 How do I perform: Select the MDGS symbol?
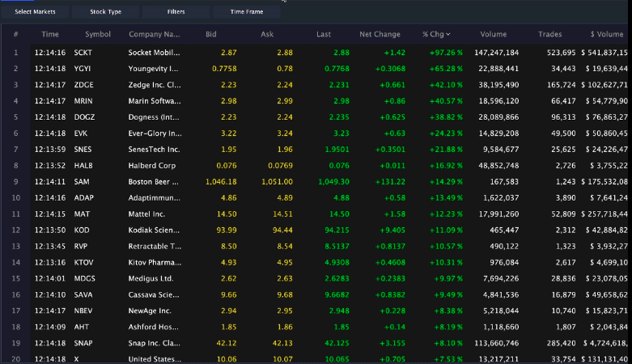pyautogui.click(x=84, y=278)
